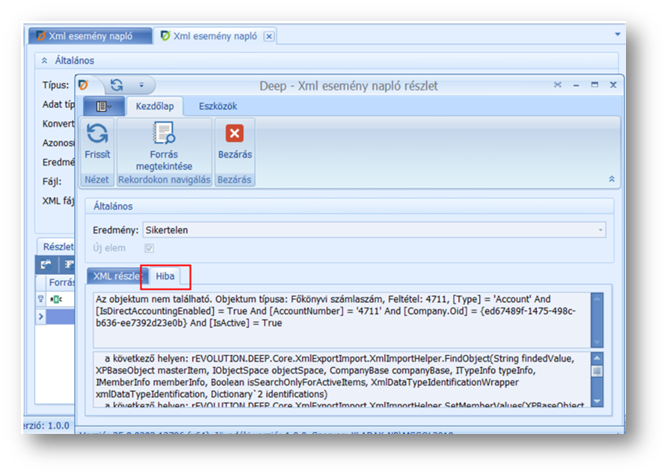This screenshot has width=668, height=476.
Task: Open the Eszközök ribbon tab
Action: 216,104
